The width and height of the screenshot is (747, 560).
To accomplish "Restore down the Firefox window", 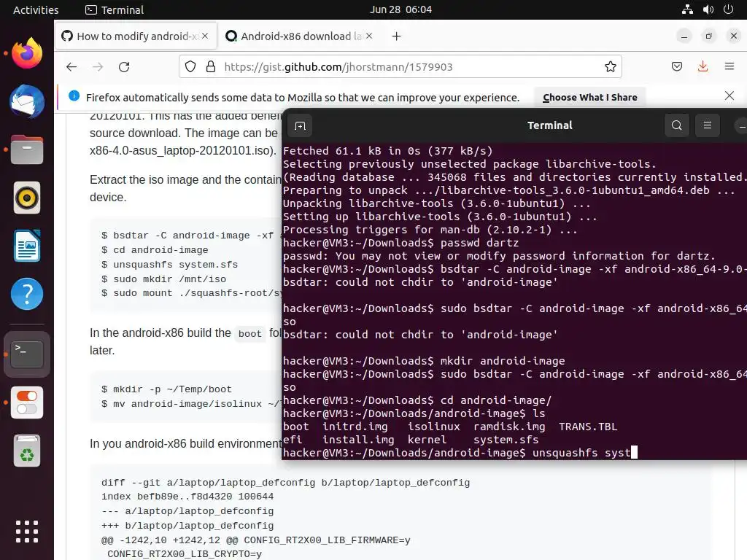I will coord(709,36).
